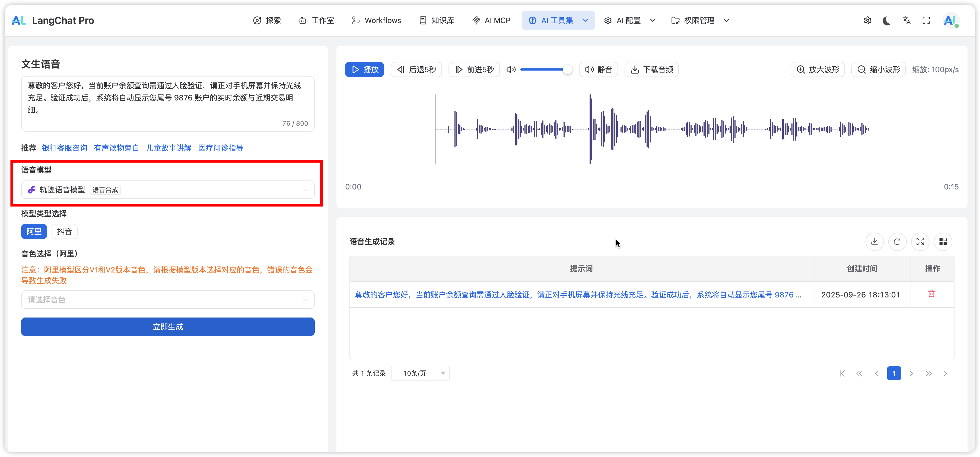Open the 10条/页 page size selector
The image size is (980, 457).
420,373
